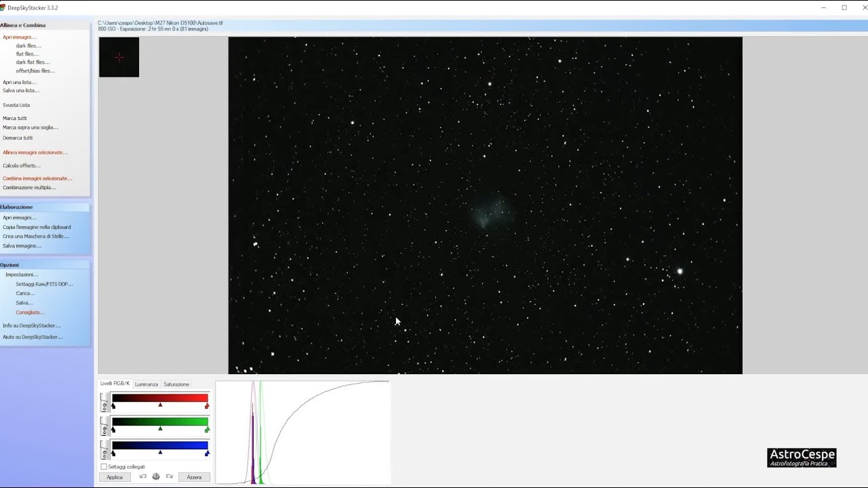This screenshot has width=868, height=488.
Task: Collapse the Allinea e Combina section header
Action: click(45, 25)
